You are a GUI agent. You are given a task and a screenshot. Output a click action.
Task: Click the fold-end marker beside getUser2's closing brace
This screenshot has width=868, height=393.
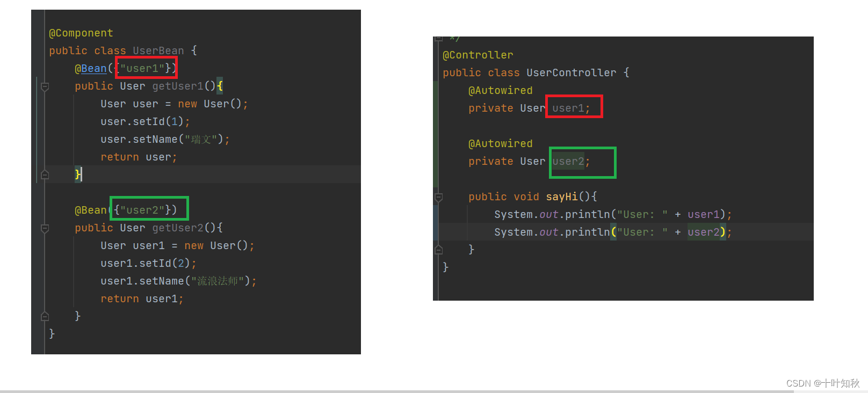pyautogui.click(x=45, y=316)
